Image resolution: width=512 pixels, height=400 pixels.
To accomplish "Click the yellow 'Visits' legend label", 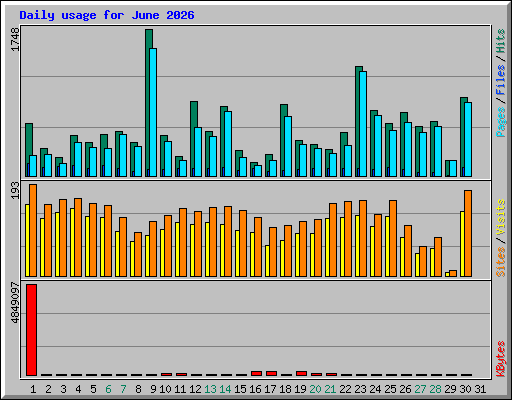I will click(500, 218).
